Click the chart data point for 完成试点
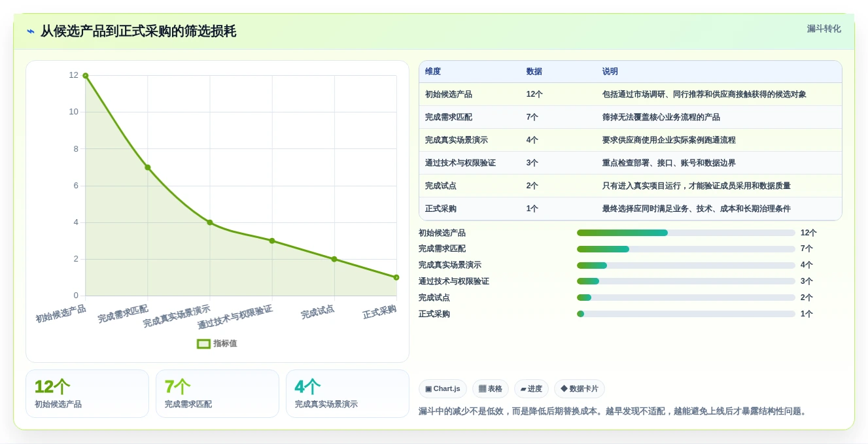This screenshot has width=868, height=444. 334,259
